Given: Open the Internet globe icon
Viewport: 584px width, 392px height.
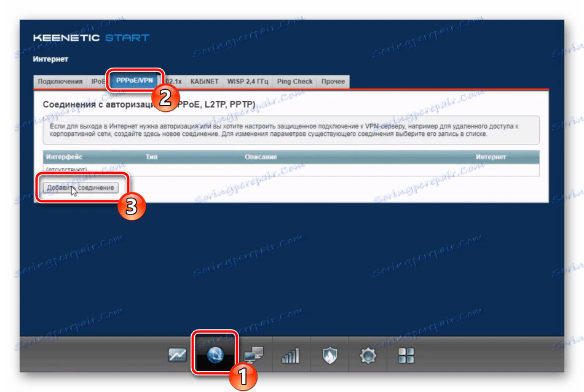Looking at the screenshot, I should [215, 355].
